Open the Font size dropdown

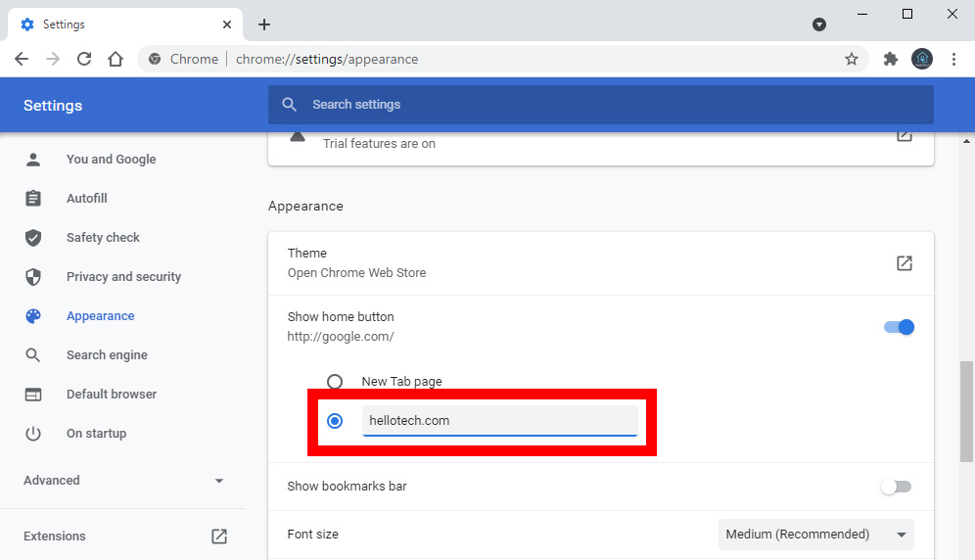[815, 535]
